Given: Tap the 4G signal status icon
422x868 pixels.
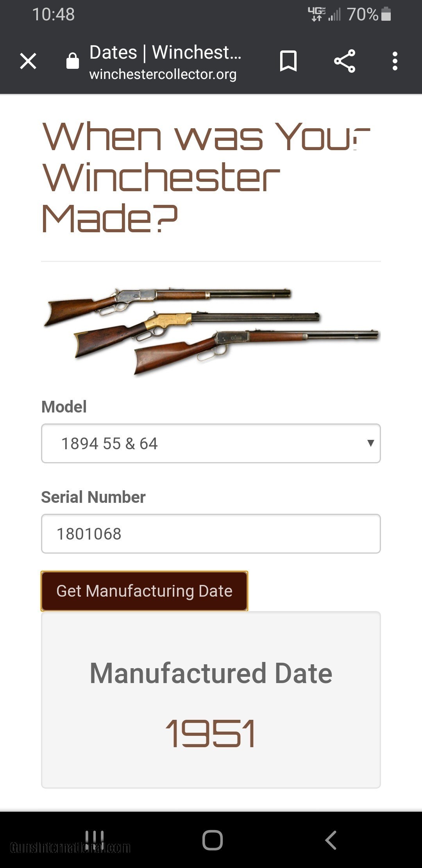Looking at the screenshot, I should point(317,14).
